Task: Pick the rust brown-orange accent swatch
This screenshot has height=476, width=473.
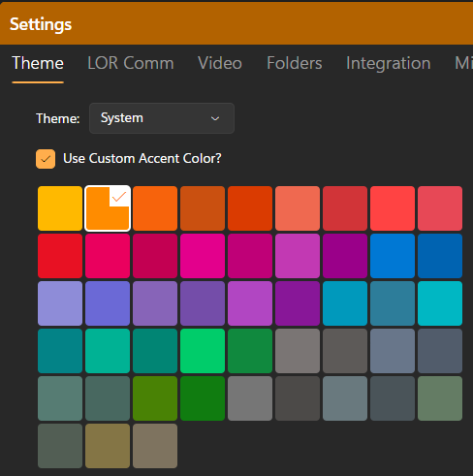Action: [203, 208]
